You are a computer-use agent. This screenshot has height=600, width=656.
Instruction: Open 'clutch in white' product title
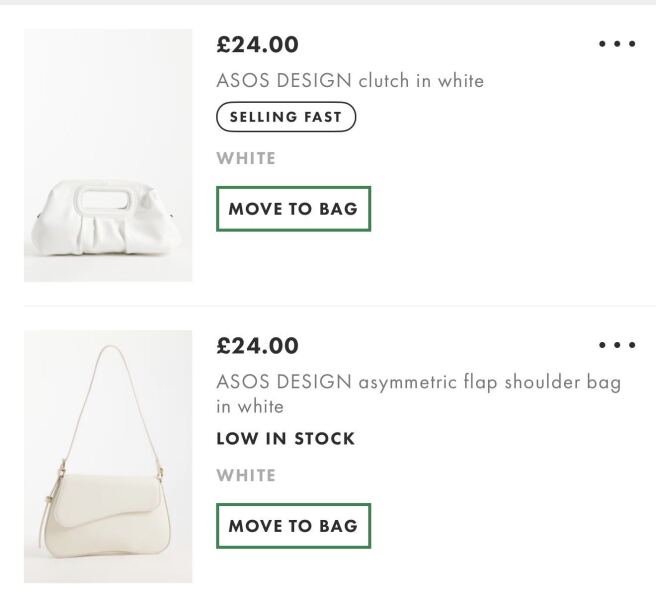coord(421,80)
